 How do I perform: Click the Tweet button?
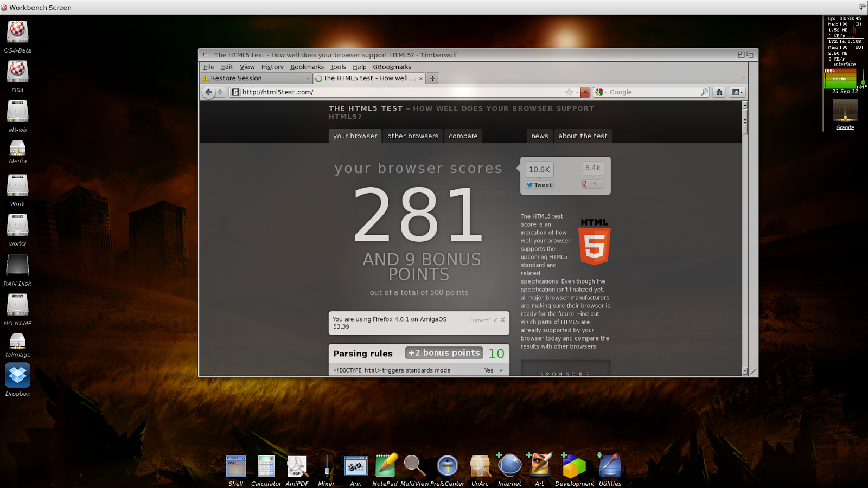coord(539,185)
